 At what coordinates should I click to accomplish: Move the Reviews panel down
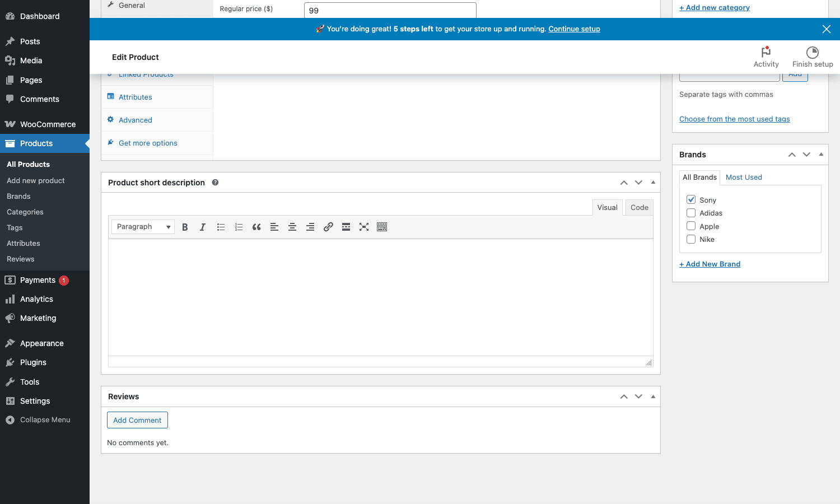click(638, 396)
